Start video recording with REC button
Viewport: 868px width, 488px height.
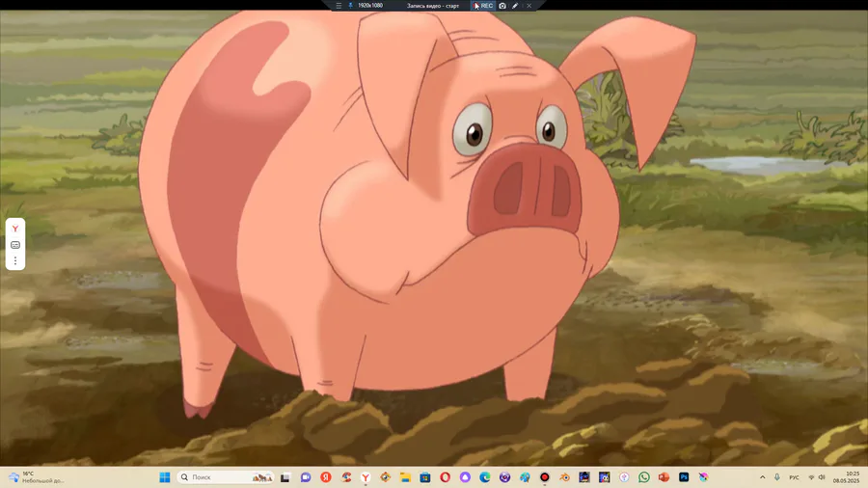[x=483, y=6]
